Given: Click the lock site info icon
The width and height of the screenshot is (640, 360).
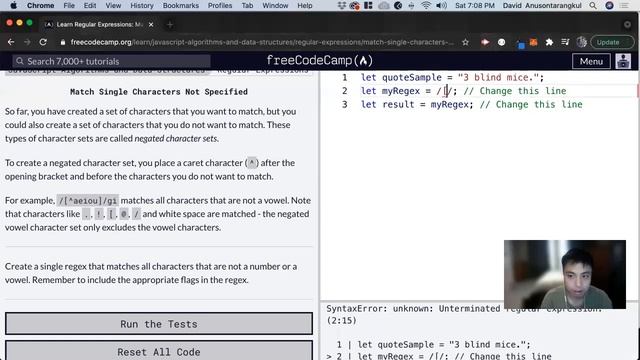Looking at the screenshot, I should 62,42.
